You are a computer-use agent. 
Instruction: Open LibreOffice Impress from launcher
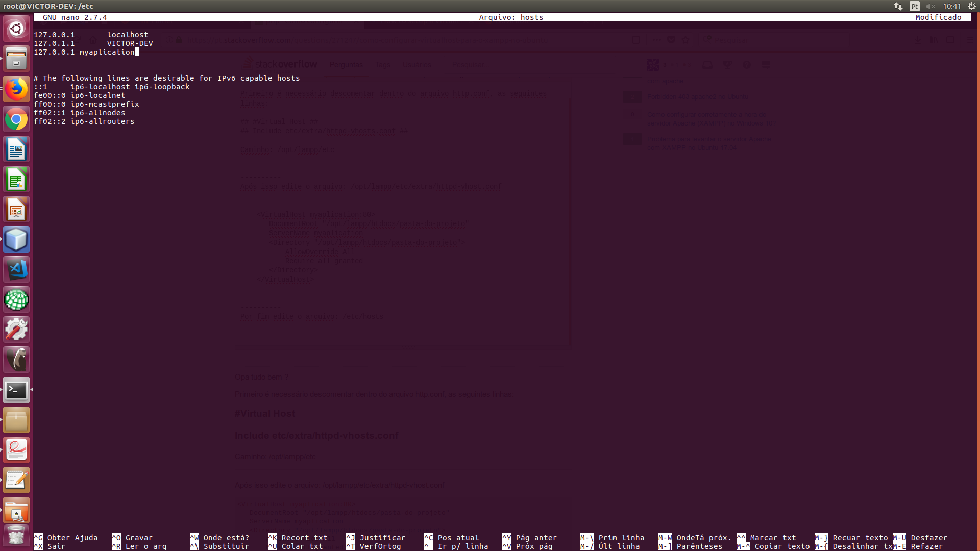click(16, 209)
